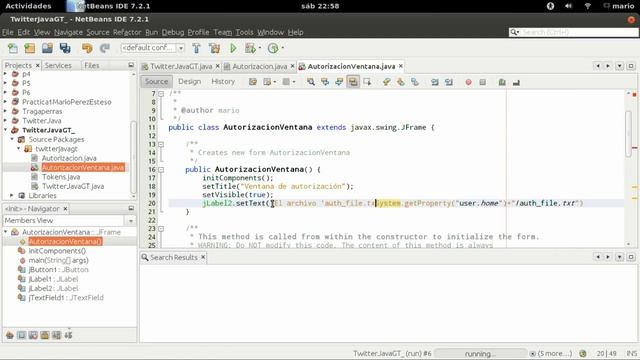Click the Clean and Build Project icon
The width and height of the screenshot is (640, 360).
[214, 48]
